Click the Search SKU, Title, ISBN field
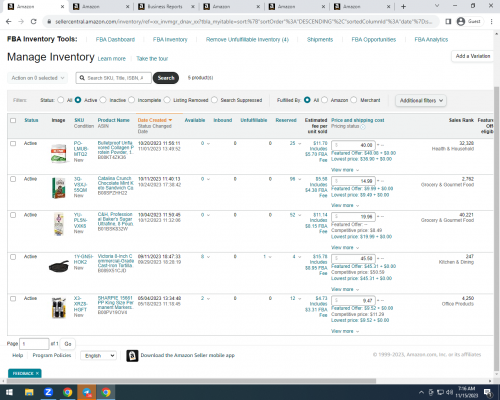 click(113, 78)
